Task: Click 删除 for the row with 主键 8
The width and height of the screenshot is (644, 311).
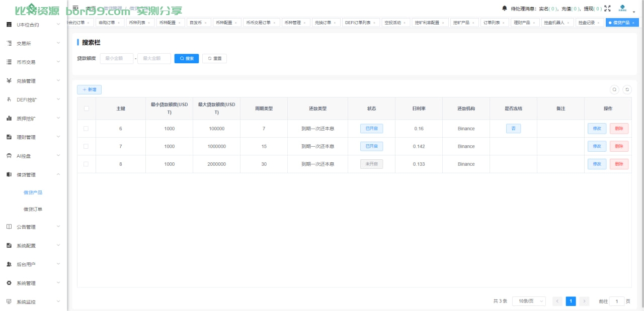Action: tap(619, 164)
